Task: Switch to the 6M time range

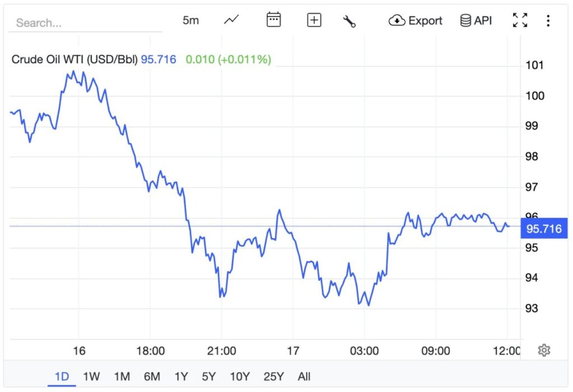Action: pos(151,377)
